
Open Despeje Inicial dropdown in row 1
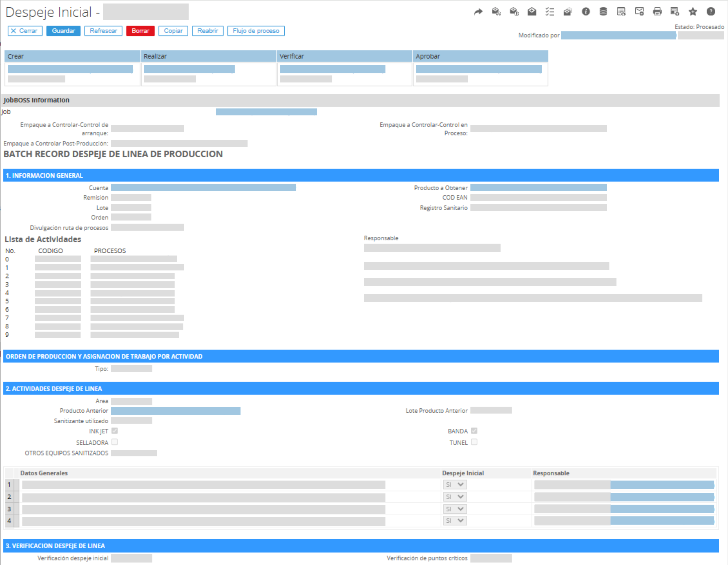click(455, 485)
